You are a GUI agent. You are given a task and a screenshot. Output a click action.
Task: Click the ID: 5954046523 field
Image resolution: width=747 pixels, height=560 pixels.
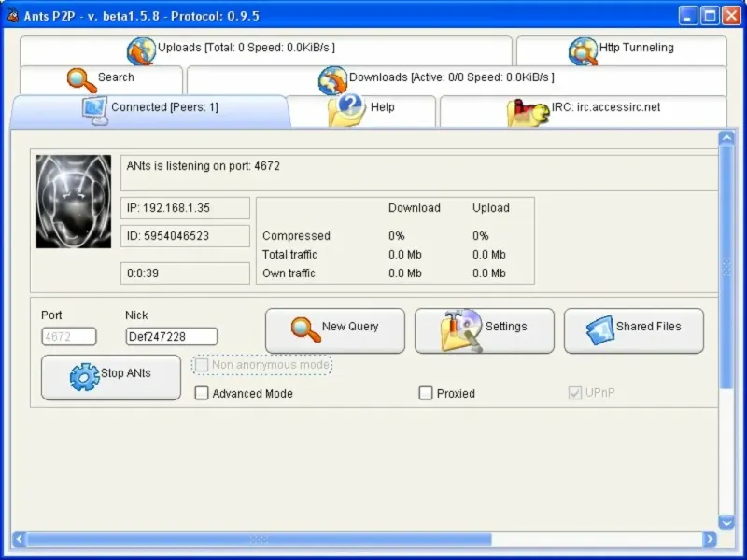pos(185,236)
